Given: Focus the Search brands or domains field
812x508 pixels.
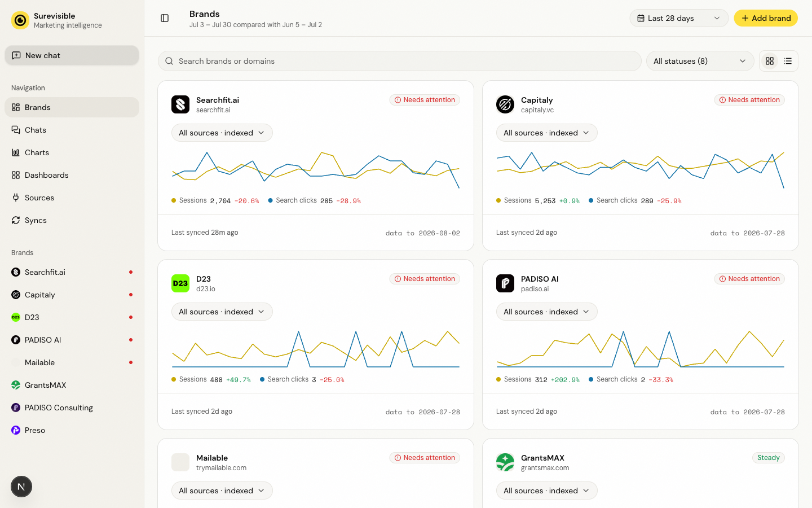Looking at the screenshot, I should click(400, 61).
